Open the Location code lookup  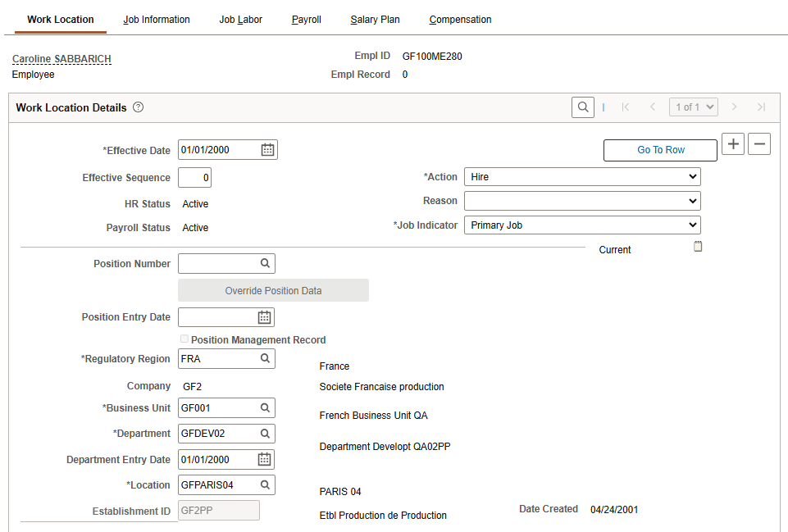click(264, 484)
